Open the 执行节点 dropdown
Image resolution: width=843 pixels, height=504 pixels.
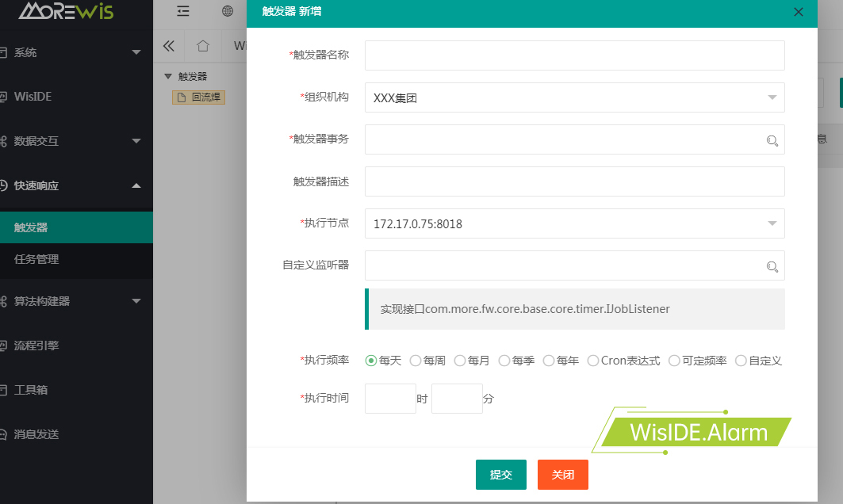click(x=574, y=223)
